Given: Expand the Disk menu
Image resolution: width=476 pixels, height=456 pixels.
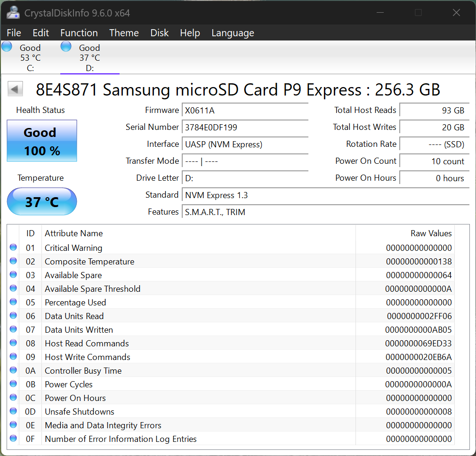Looking at the screenshot, I should 160,33.
